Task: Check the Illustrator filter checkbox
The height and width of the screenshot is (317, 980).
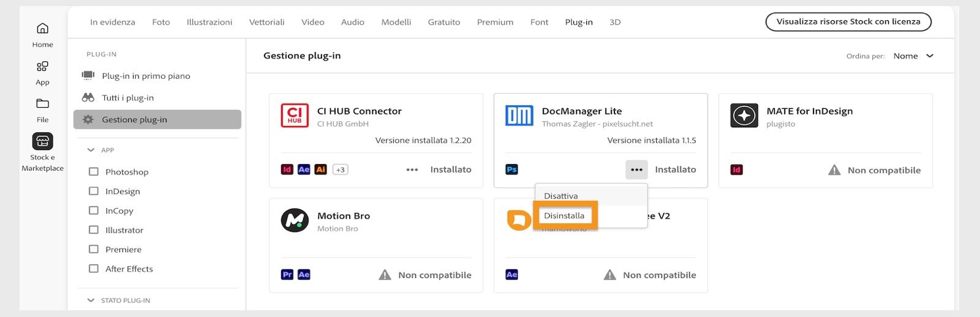Action: [x=94, y=230]
